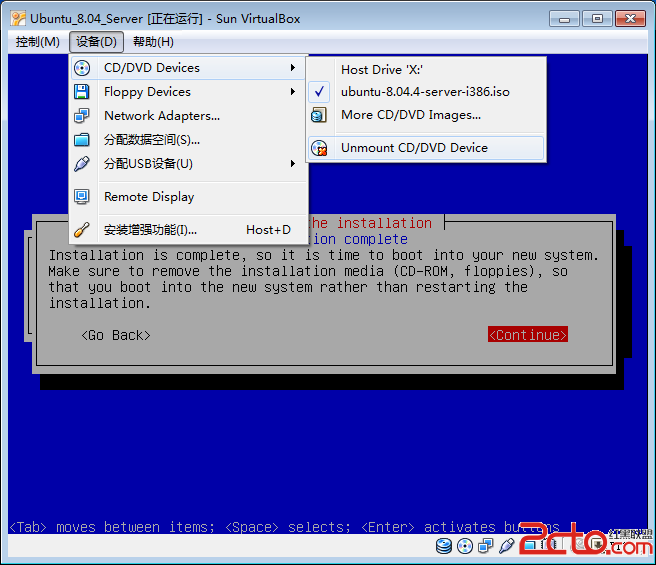Select Host Drive 'X:' entry
This screenshot has height=565, width=656.
coord(426,69)
